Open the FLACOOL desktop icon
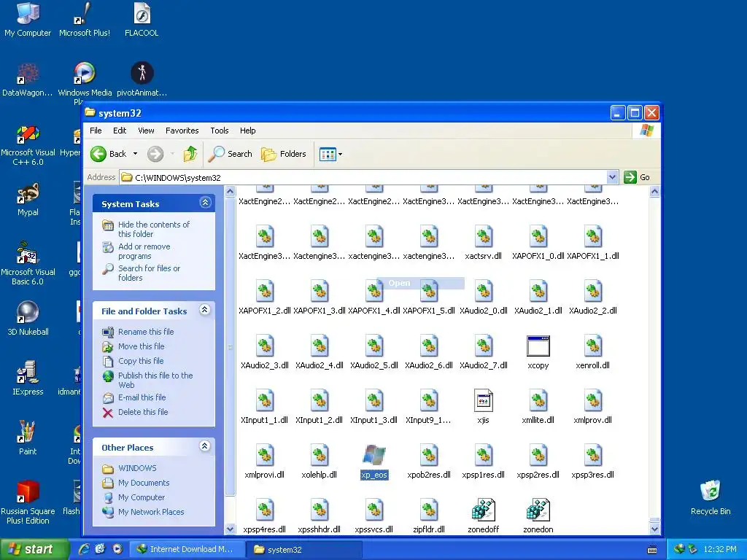This screenshot has width=747, height=560. tap(142, 13)
